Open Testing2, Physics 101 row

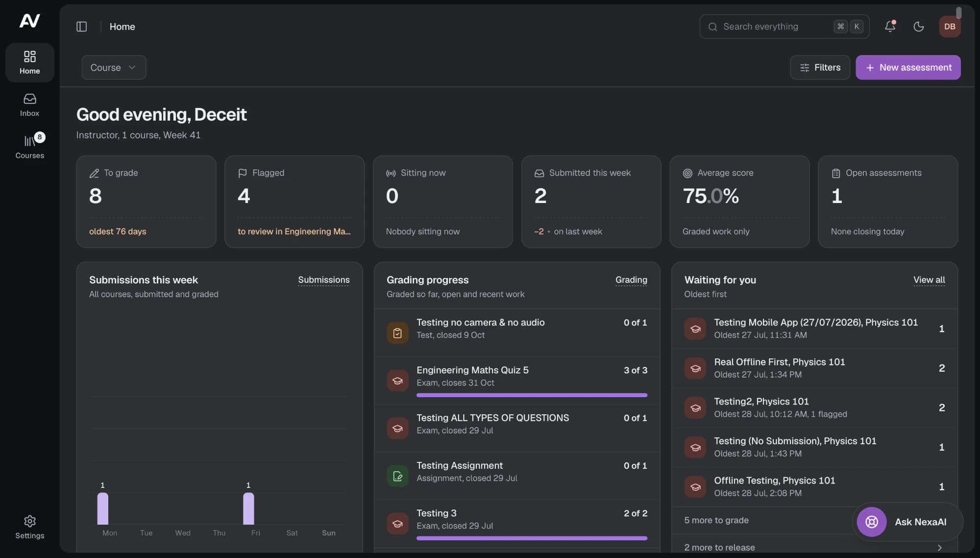(814, 407)
